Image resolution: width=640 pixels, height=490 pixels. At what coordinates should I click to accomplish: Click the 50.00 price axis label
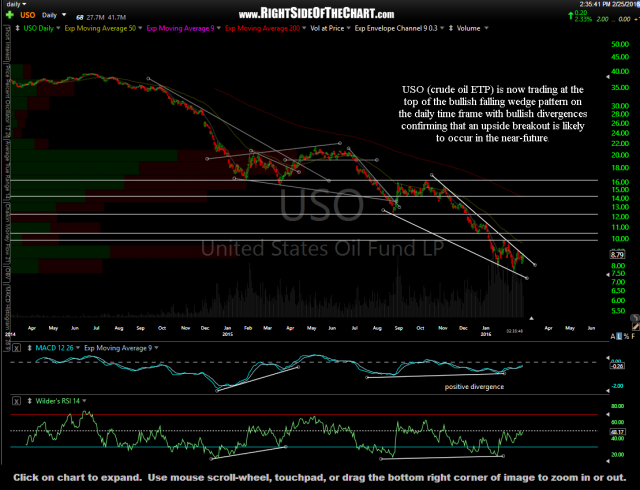tap(620, 44)
